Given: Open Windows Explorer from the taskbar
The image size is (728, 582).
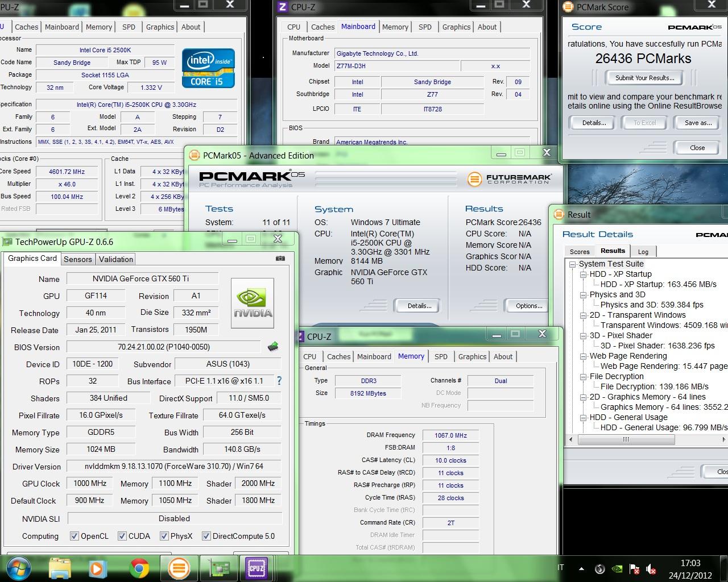Looking at the screenshot, I should coord(60,568).
